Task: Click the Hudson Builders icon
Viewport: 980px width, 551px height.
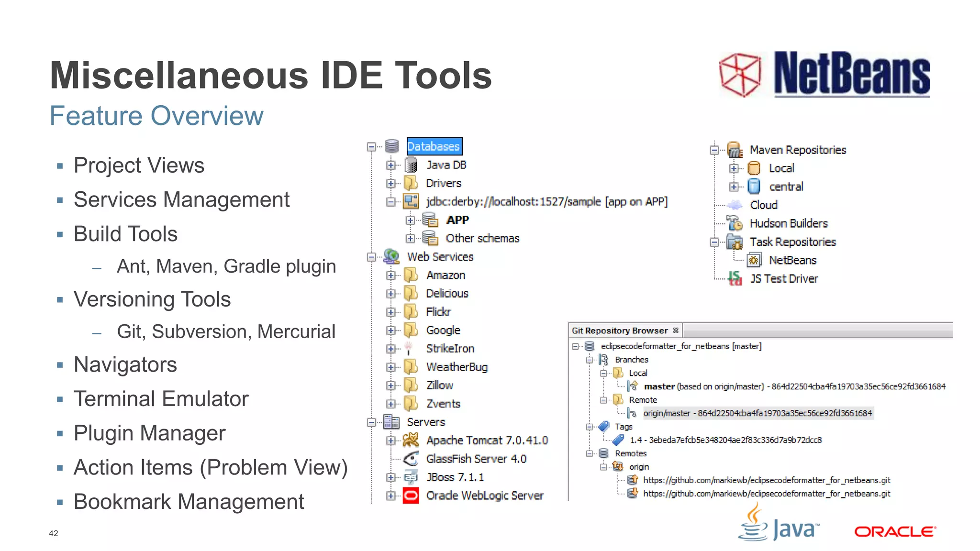Action: (x=735, y=223)
